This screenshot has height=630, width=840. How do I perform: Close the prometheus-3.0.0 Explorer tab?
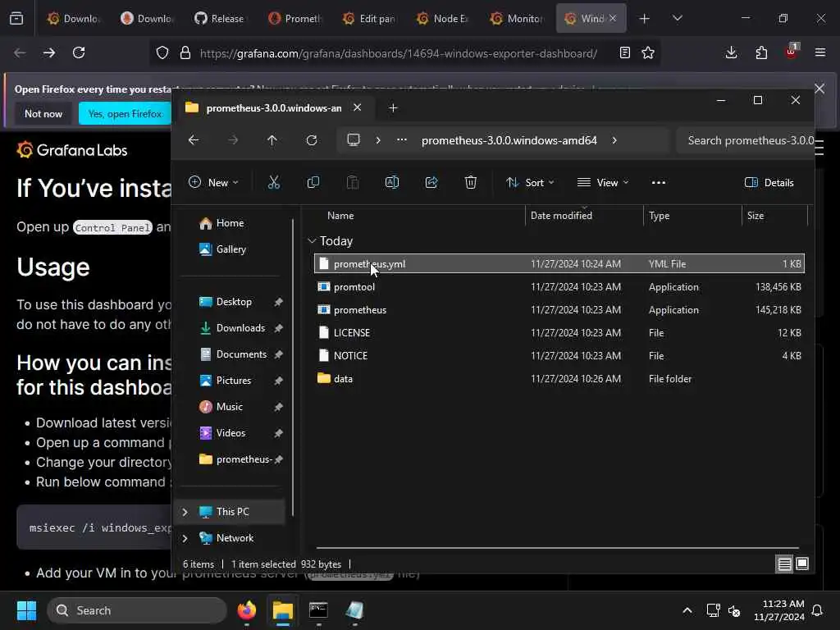pos(358,107)
